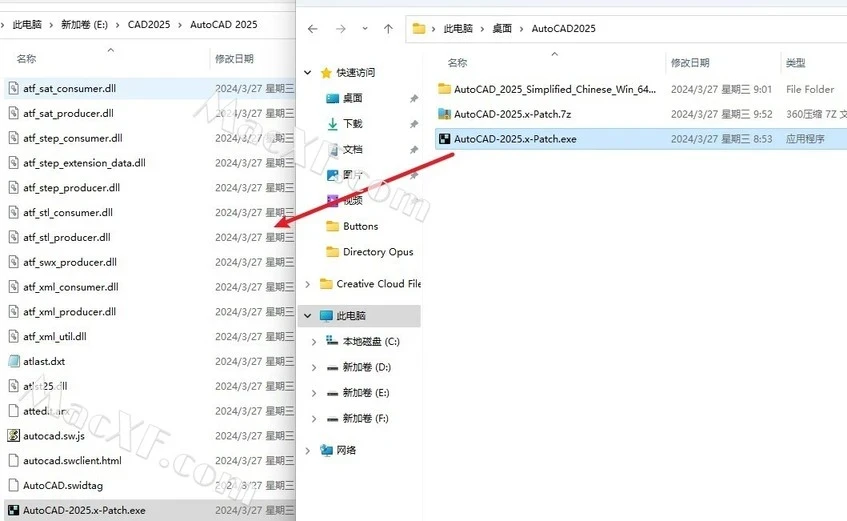Open 桌面 in quick access

pos(352,98)
